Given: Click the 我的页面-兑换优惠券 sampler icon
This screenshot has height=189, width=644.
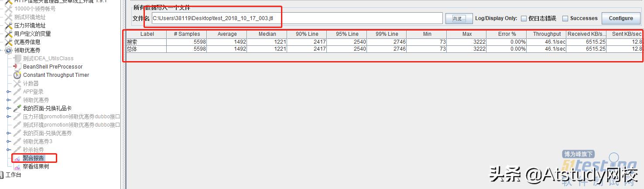Looking at the screenshot, I should (x=17, y=133).
